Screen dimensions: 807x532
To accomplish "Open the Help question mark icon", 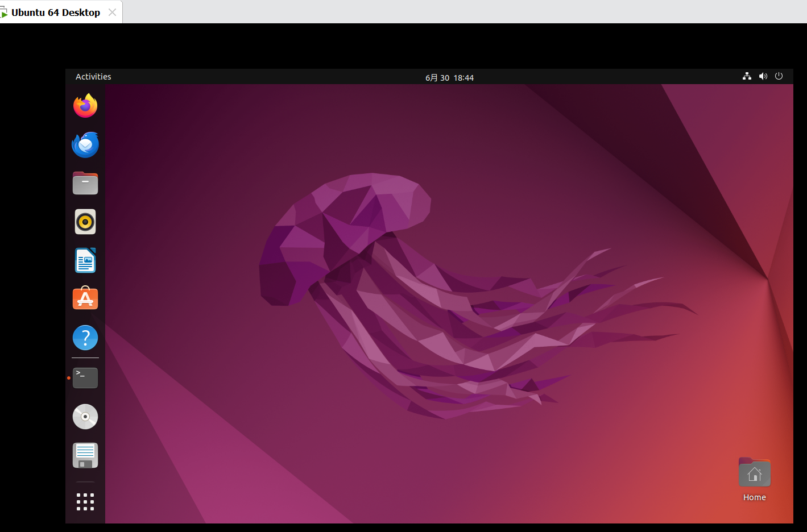I will pyautogui.click(x=85, y=338).
